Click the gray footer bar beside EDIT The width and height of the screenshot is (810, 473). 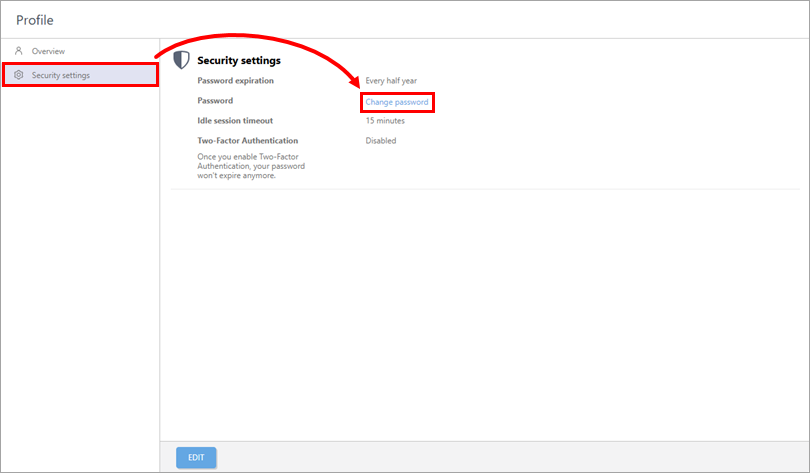coord(500,457)
